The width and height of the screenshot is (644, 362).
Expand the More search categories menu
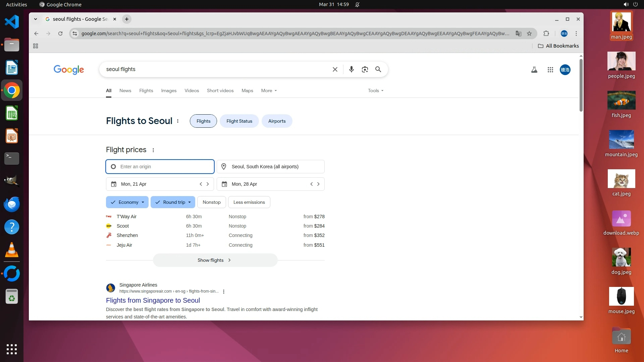[269, 90]
